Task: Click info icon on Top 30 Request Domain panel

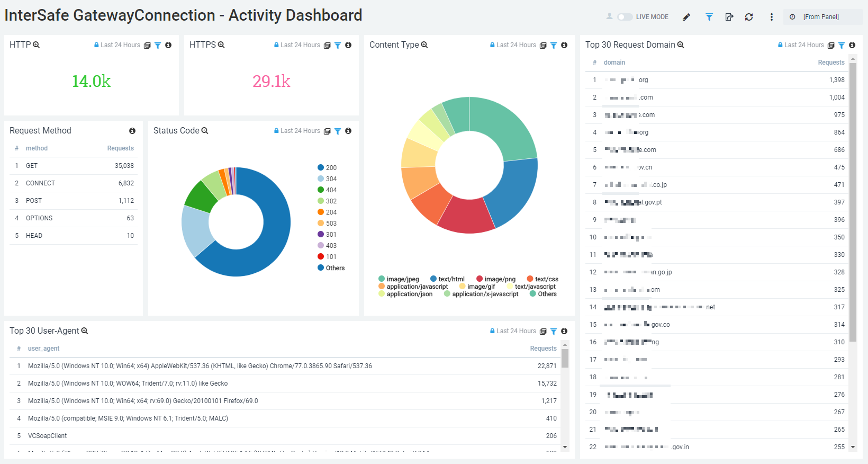Action: pyautogui.click(x=852, y=45)
